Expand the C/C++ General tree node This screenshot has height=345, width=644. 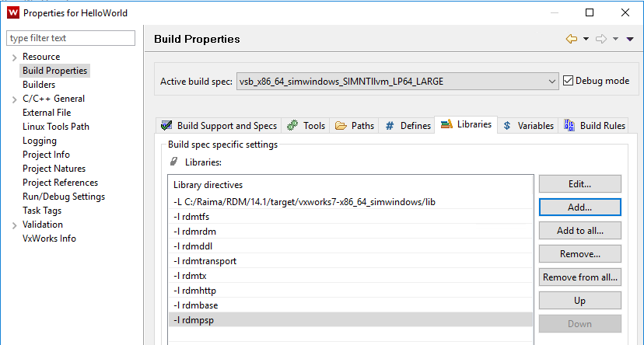pos(14,99)
